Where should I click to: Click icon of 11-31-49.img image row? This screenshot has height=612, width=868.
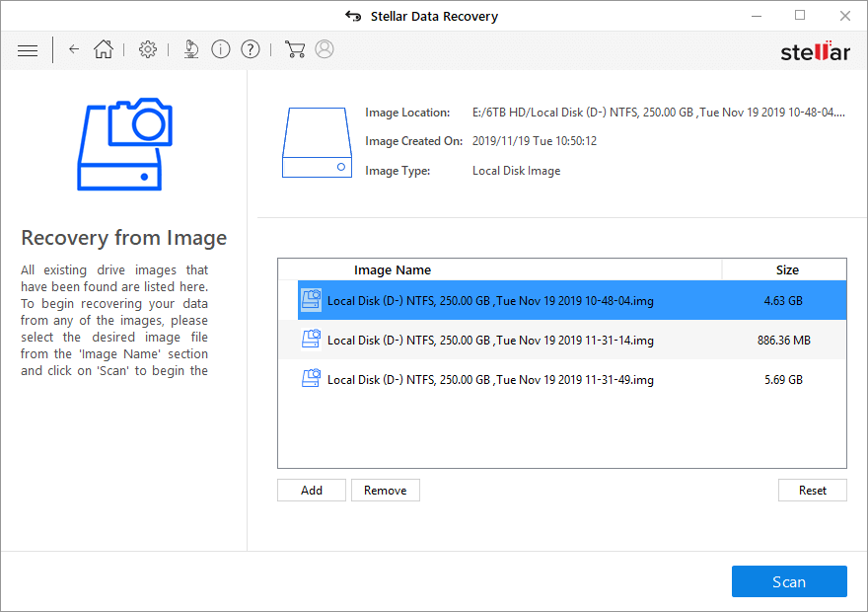(x=311, y=379)
